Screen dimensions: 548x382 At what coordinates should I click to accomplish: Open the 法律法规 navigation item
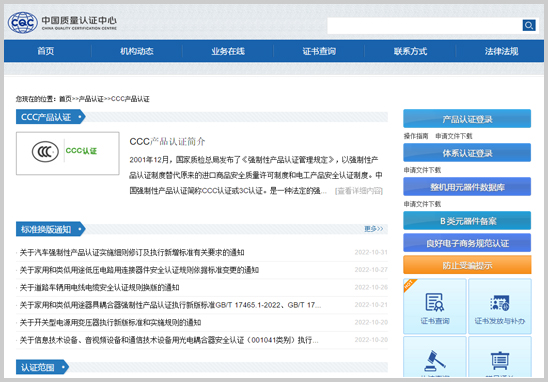(502, 51)
